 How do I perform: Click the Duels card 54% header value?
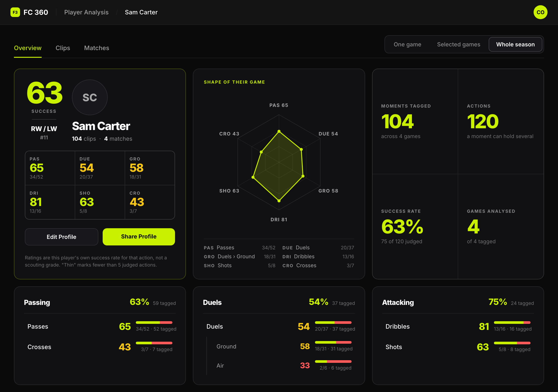tap(318, 302)
